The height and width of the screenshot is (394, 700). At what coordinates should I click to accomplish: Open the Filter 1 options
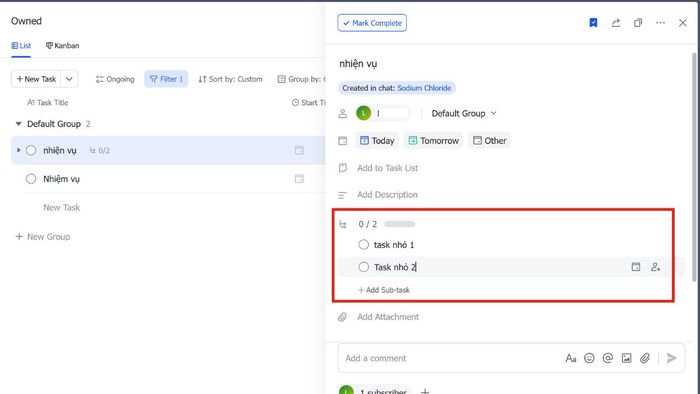pos(166,79)
